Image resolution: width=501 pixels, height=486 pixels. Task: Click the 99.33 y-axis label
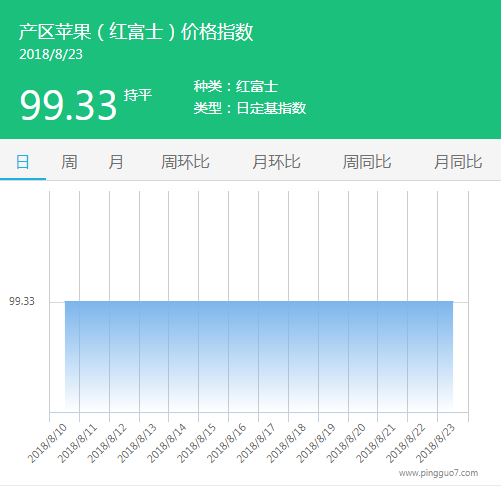tap(22, 301)
